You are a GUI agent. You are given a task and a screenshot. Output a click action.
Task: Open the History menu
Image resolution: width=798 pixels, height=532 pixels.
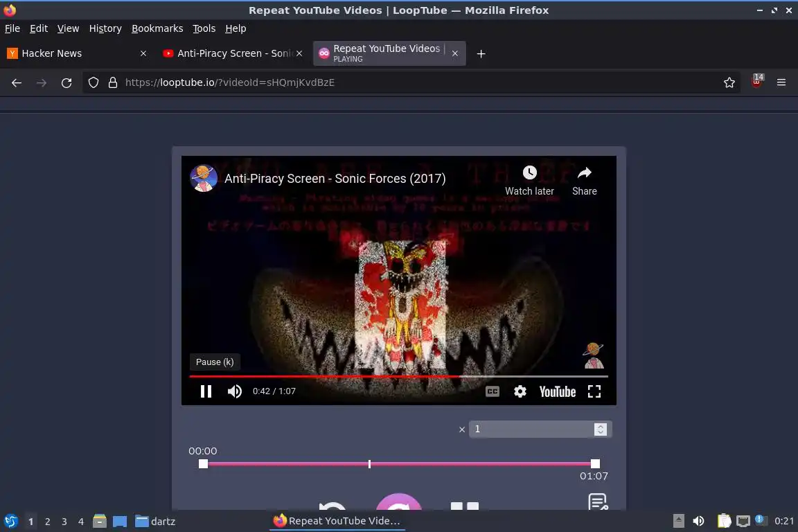coord(105,28)
